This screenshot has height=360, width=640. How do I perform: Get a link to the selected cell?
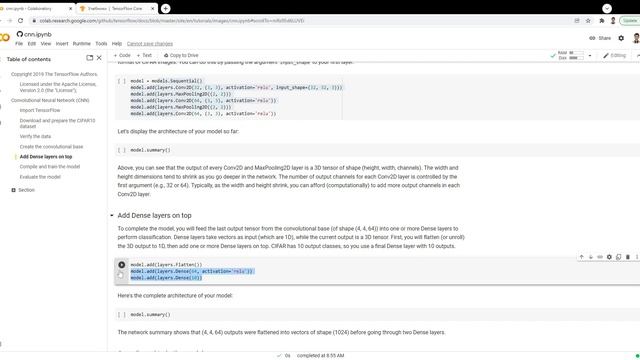600,257
